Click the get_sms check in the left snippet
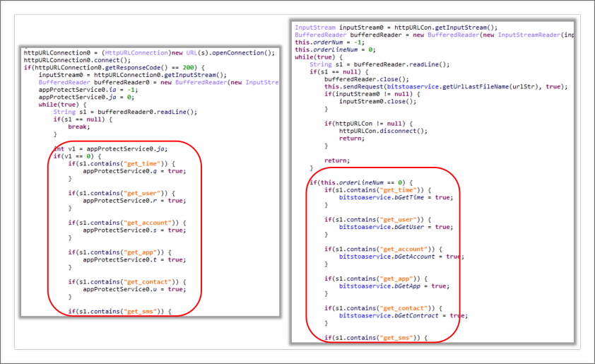595x364 pixels. pyautogui.click(x=119, y=312)
